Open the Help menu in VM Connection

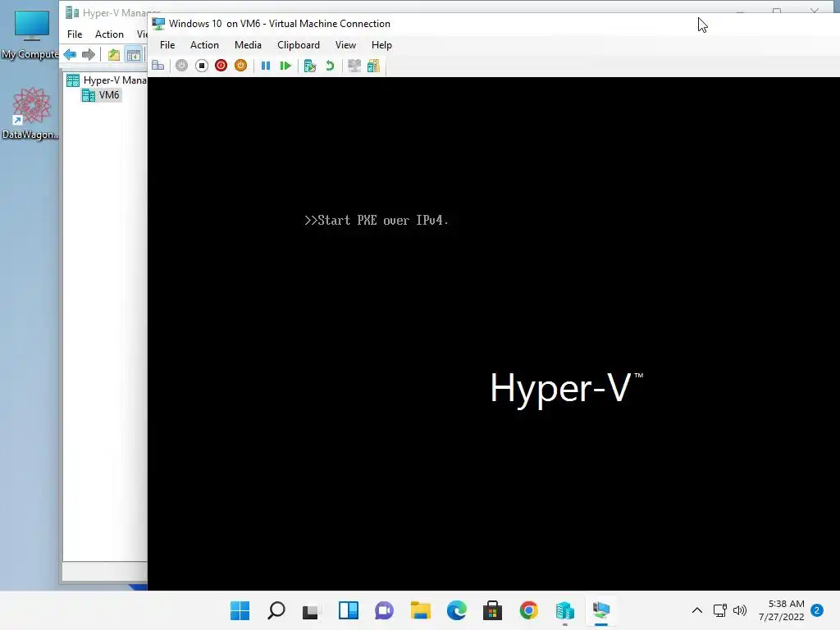click(381, 45)
